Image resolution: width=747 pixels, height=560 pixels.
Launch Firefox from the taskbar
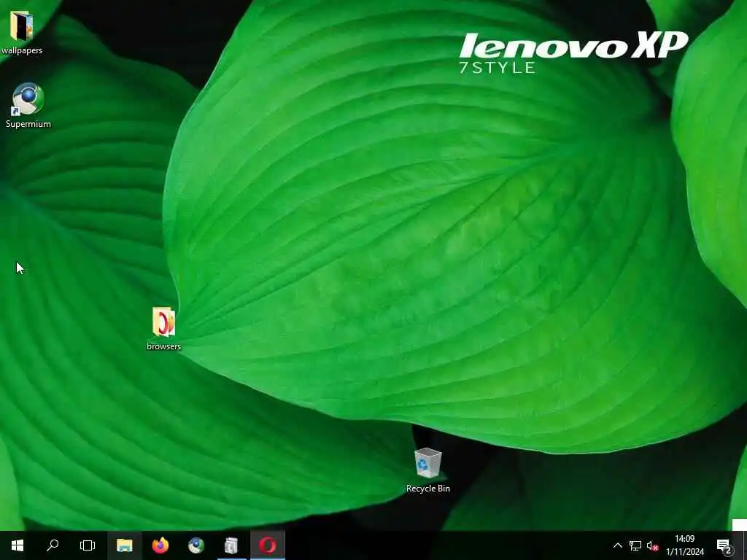(x=160, y=545)
